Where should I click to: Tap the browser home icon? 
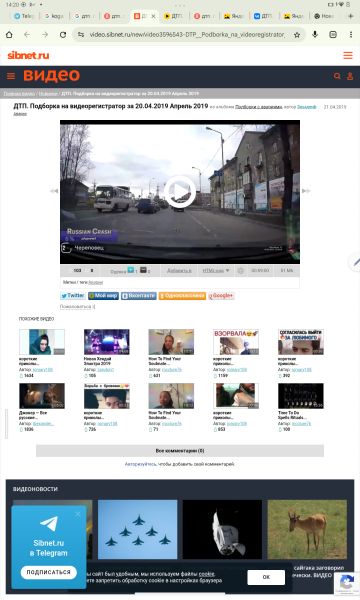point(9,35)
